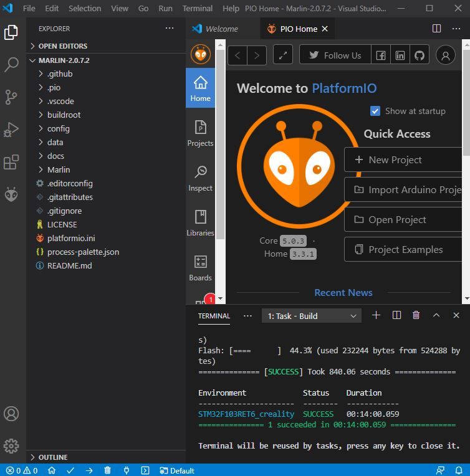Open the Extensions view icon
This screenshot has height=476, width=470.
coord(11,162)
